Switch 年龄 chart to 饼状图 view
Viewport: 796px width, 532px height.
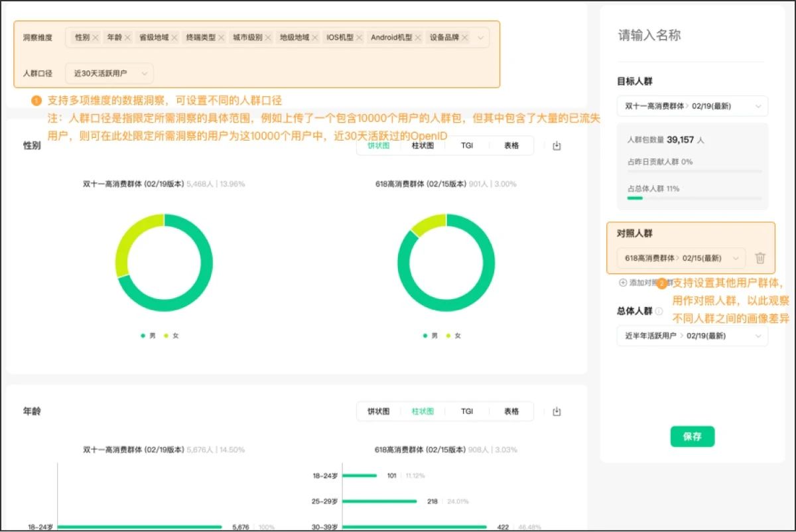click(x=379, y=411)
